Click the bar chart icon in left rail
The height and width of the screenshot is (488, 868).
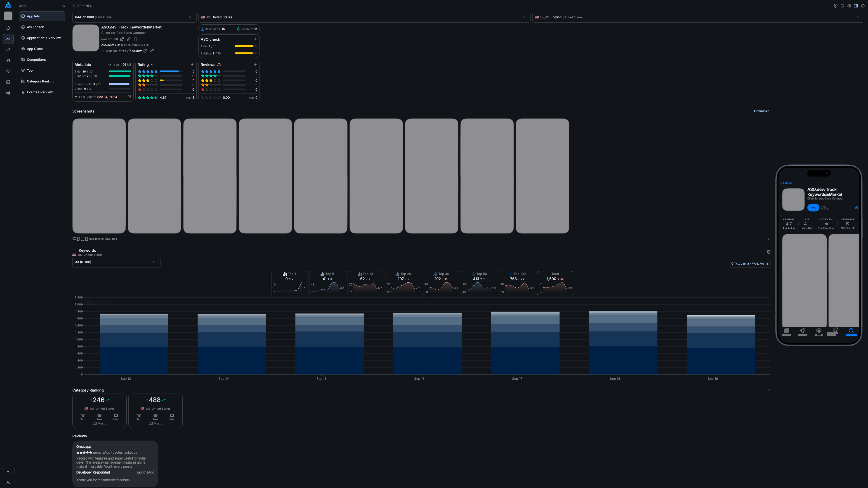8,82
